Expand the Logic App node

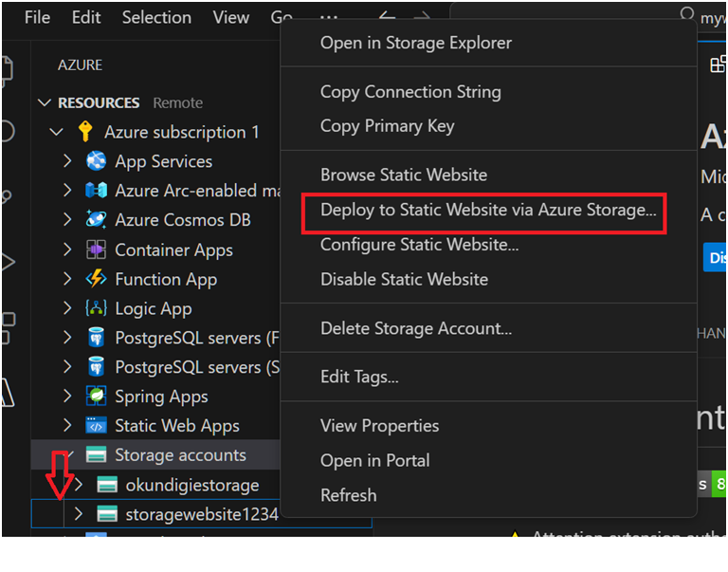pyautogui.click(x=67, y=308)
